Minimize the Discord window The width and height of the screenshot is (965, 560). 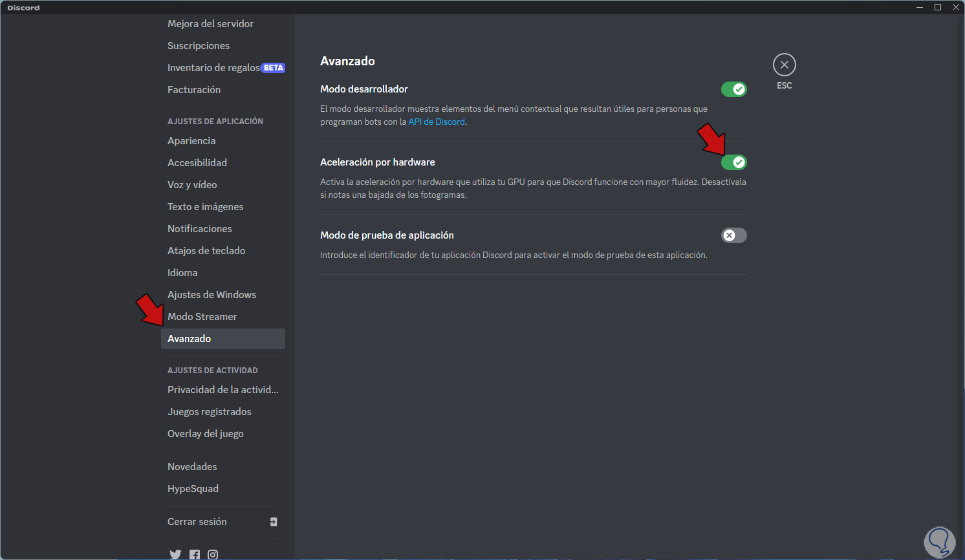tap(920, 7)
